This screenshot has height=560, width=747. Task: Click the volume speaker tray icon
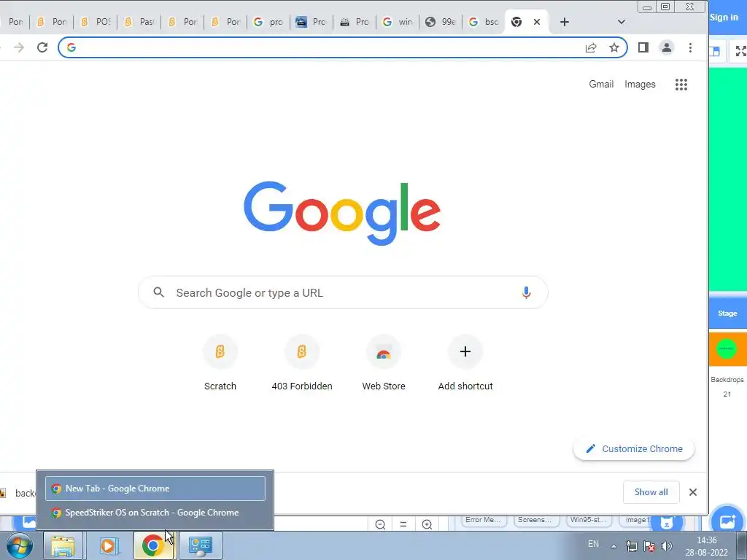(x=667, y=546)
